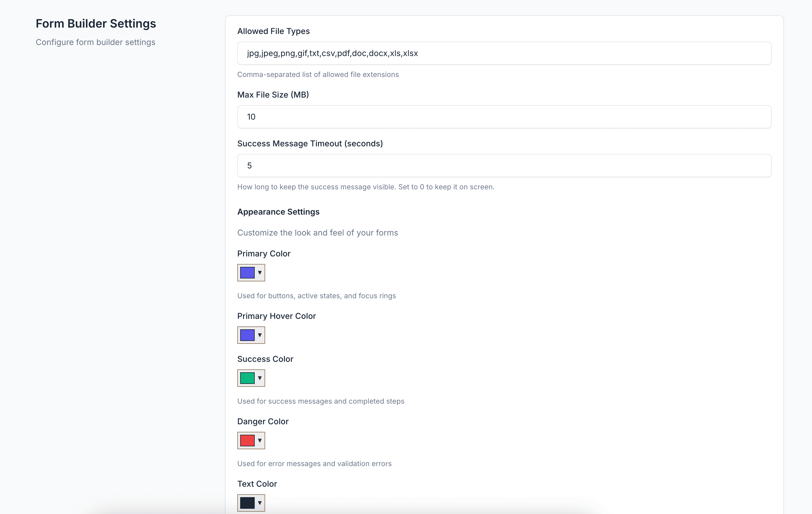Viewport: 812px width, 514px height.
Task: Expand the Success Color dropdown arrow
Action: click(260, 378)
